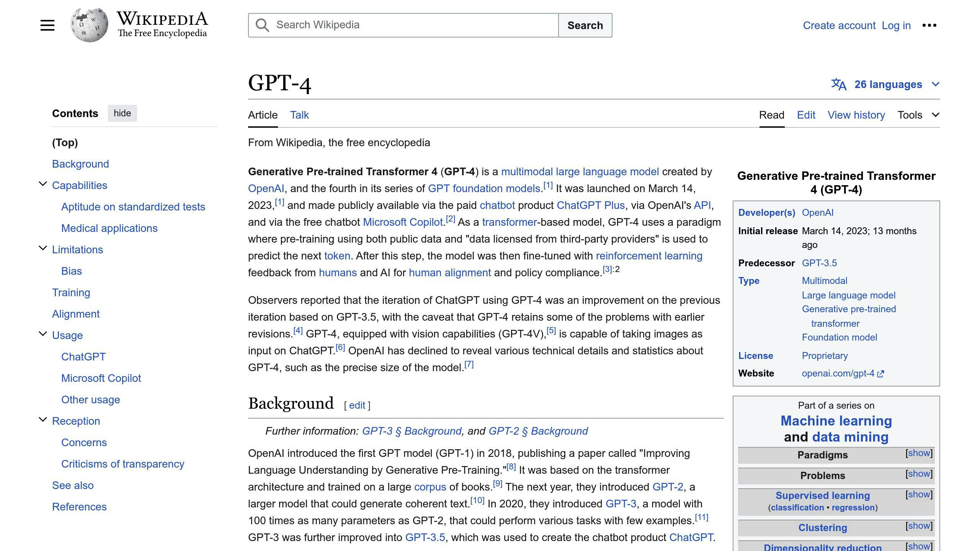Screen dimensions: 980x551
Task: Click citation reference [7]
Action: coord(469,364)
